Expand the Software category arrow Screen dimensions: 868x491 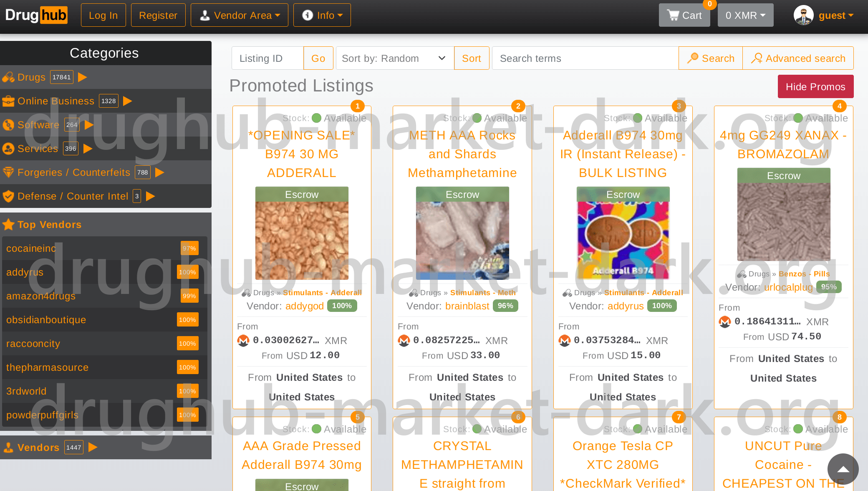point(89,125)
